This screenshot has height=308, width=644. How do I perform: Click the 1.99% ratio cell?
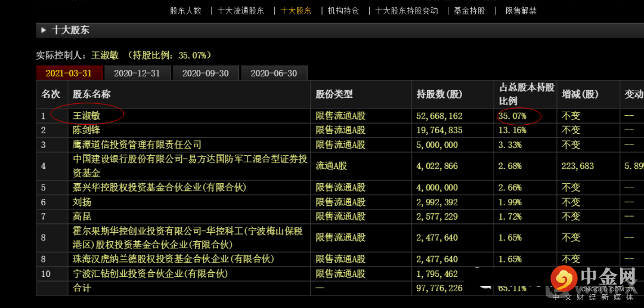click(510, 202)
